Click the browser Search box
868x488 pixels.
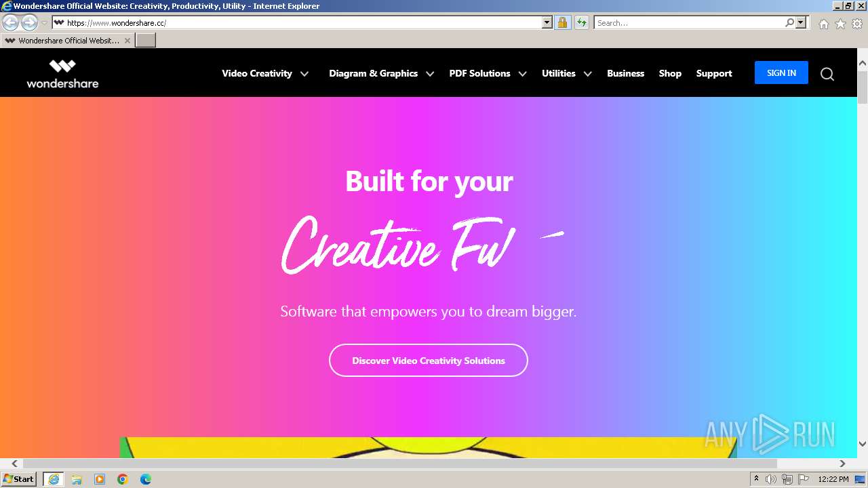[x=690, y=22]
